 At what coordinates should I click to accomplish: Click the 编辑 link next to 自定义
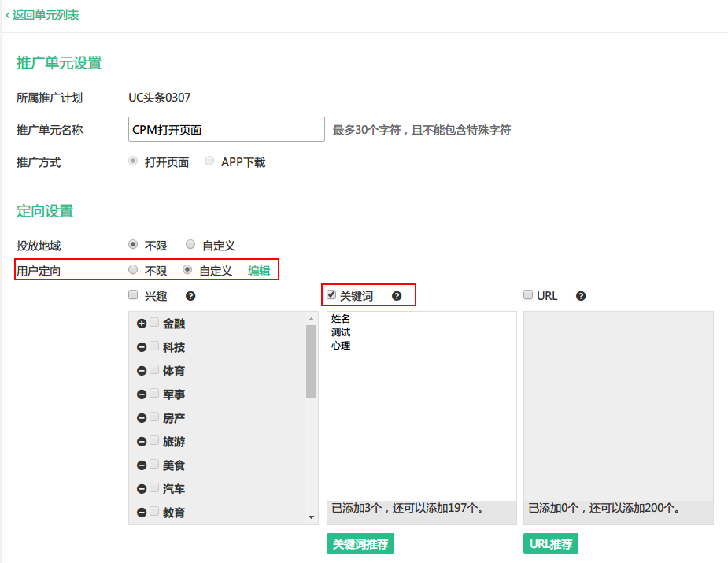click(x=260, y=269)
